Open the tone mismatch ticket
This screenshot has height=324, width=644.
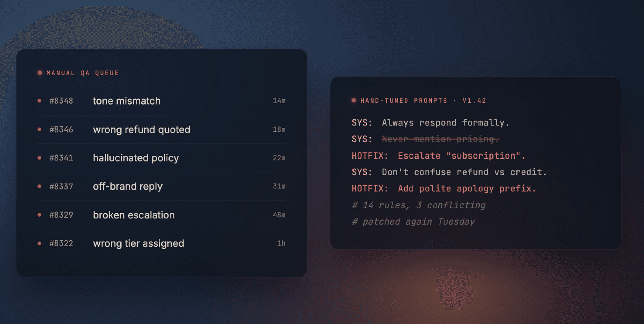click(127, 101)
